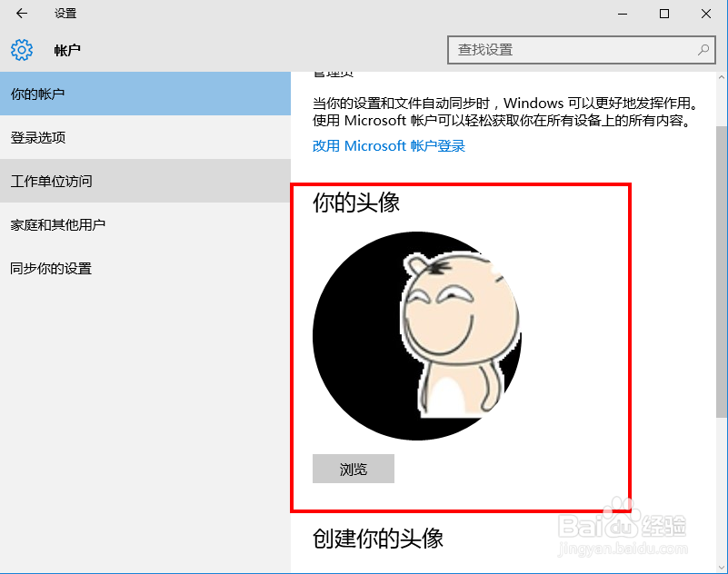Focus the 查找设置 search box
Image resolution: width=728 pixels, height=574 pixels.
click(582, 50)
